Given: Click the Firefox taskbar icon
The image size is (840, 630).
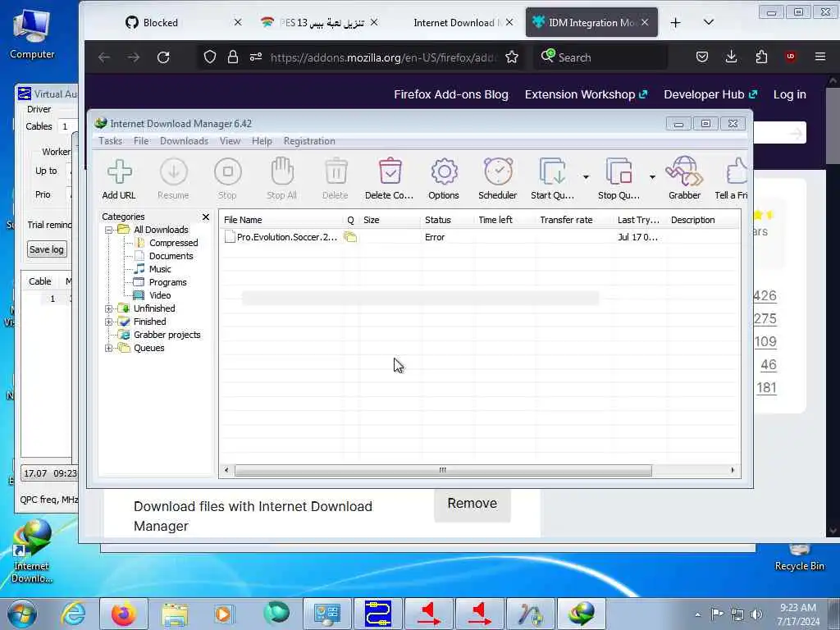Looking at the screenshot, I should 124,614.
